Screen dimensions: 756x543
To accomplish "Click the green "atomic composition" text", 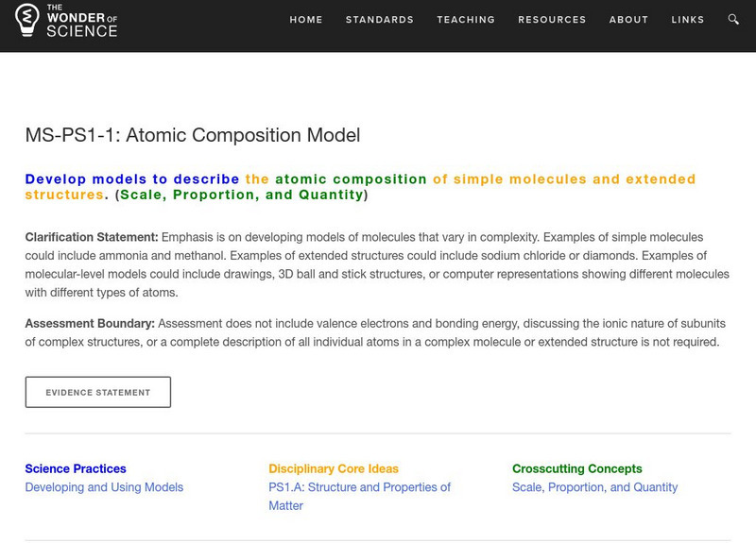I will (x=351, y=178).
